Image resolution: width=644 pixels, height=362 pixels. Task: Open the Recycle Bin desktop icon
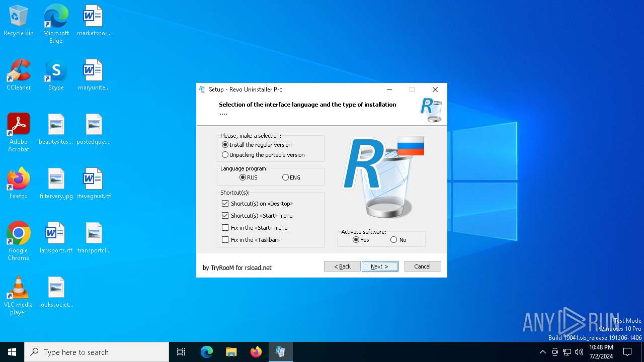pos(19,21)
